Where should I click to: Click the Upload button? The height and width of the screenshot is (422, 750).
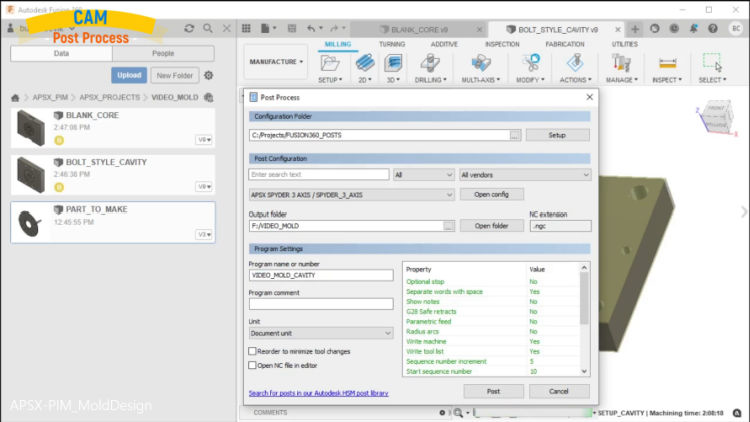coord(129,75)
